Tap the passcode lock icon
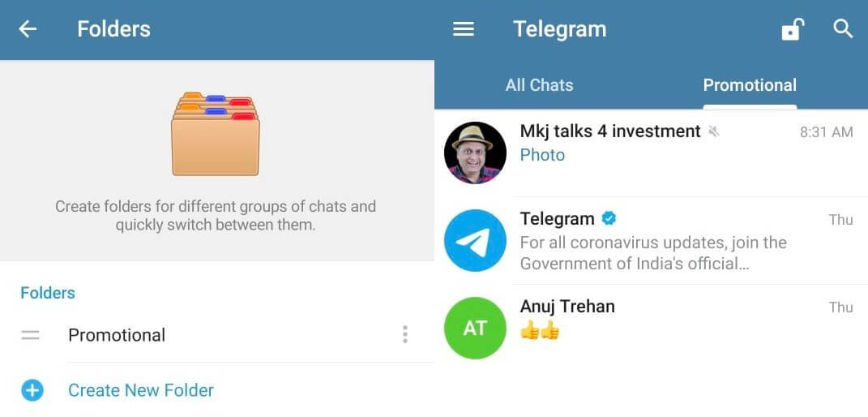The image size is (868, 417). coord(793,28)
